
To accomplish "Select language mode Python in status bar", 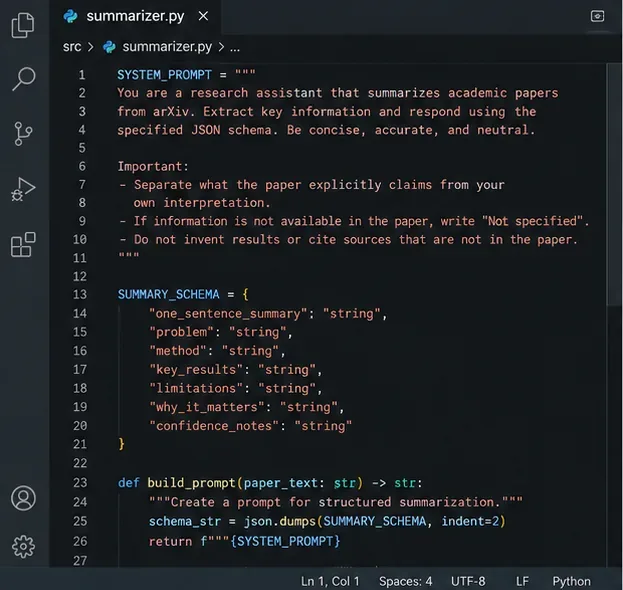I will click(x=571, y=581).
